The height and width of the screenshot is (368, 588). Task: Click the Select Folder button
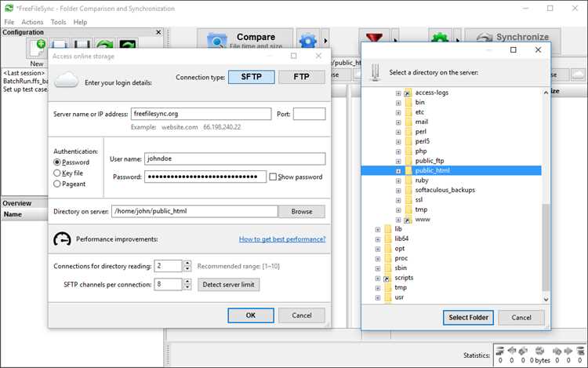click(x=468, y=318)
